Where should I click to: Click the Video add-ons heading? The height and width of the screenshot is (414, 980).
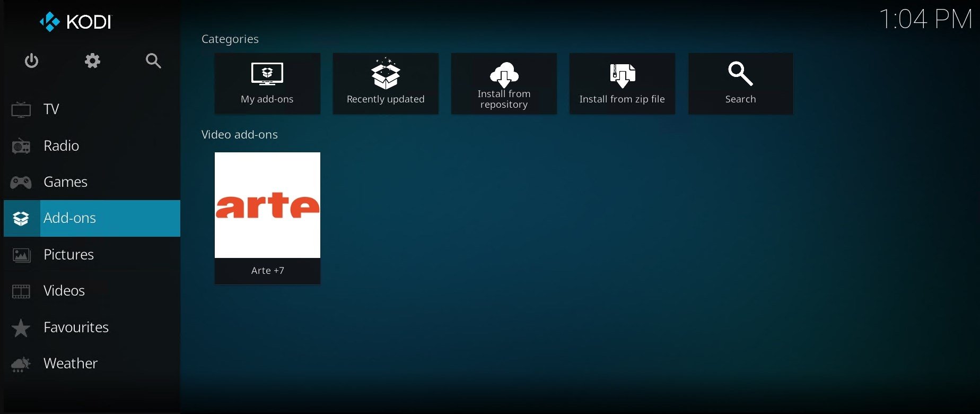pos(240,135)
